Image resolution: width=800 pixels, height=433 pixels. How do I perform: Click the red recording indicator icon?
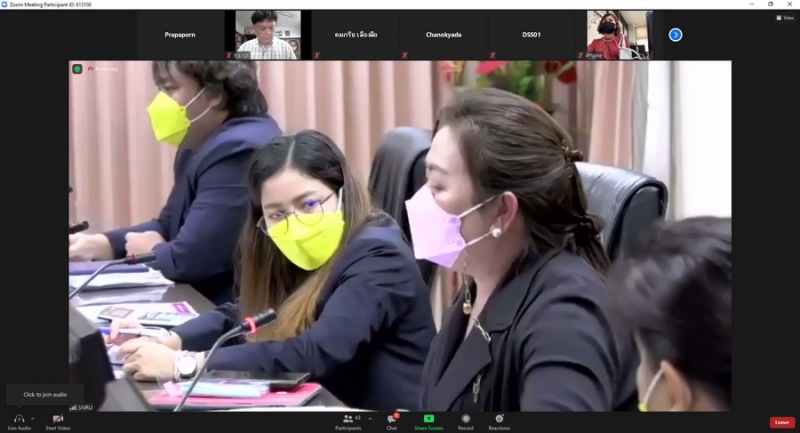coord(91,69)
